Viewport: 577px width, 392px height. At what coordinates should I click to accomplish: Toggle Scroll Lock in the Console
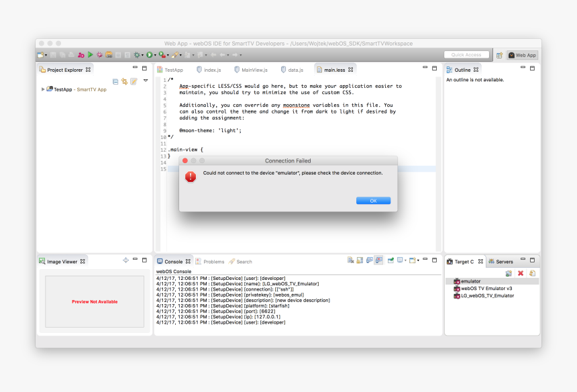coord(360,260)
